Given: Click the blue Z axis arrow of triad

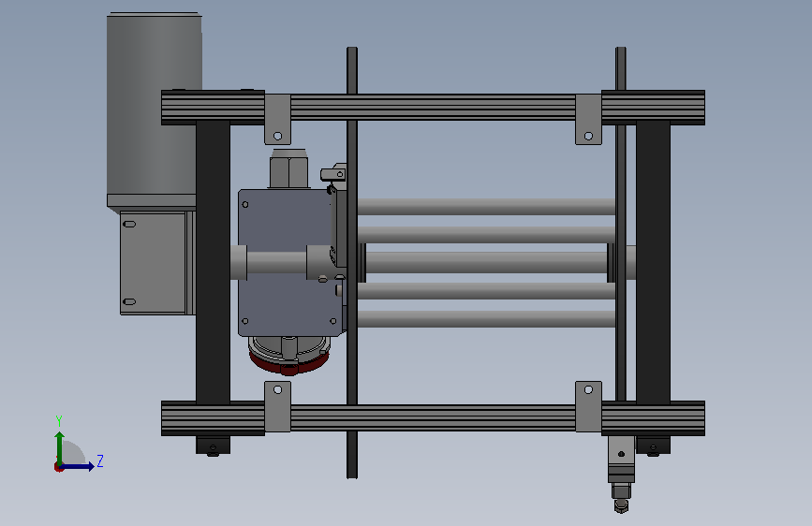Looking at the screenshot, I should [x=78, y=466].
